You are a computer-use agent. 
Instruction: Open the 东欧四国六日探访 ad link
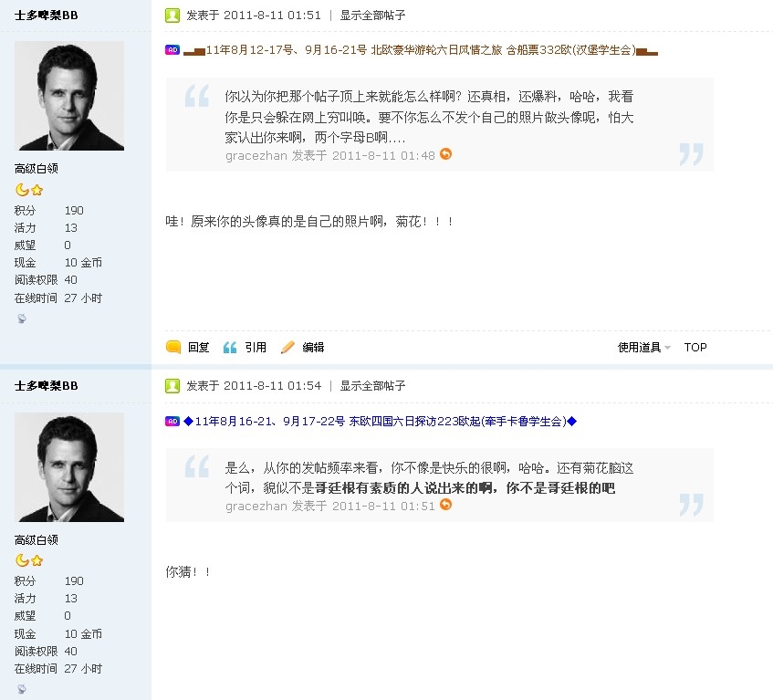380,421
